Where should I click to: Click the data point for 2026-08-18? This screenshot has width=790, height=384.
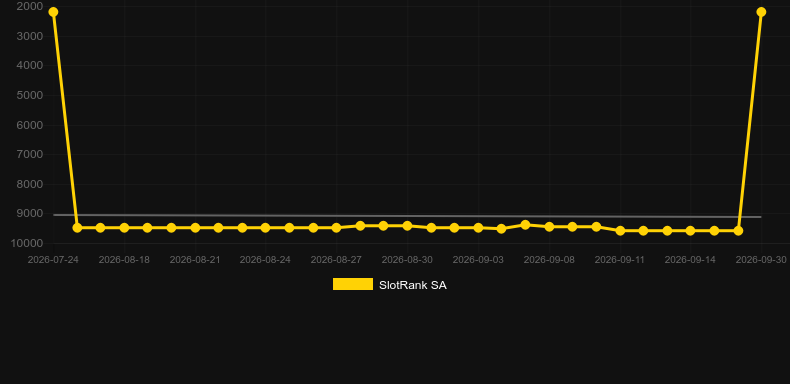click(x=124, y=228)
